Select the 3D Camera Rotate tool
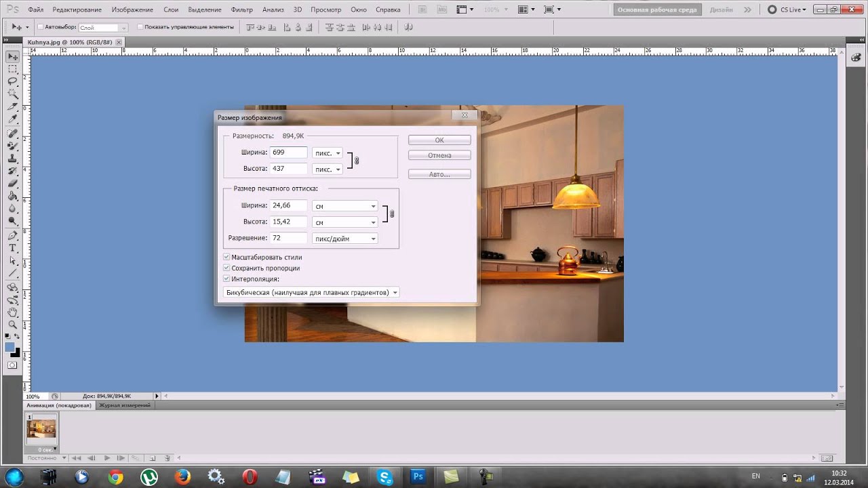The height and width of the screenshot is (488, 868). [x=12, y=300]
